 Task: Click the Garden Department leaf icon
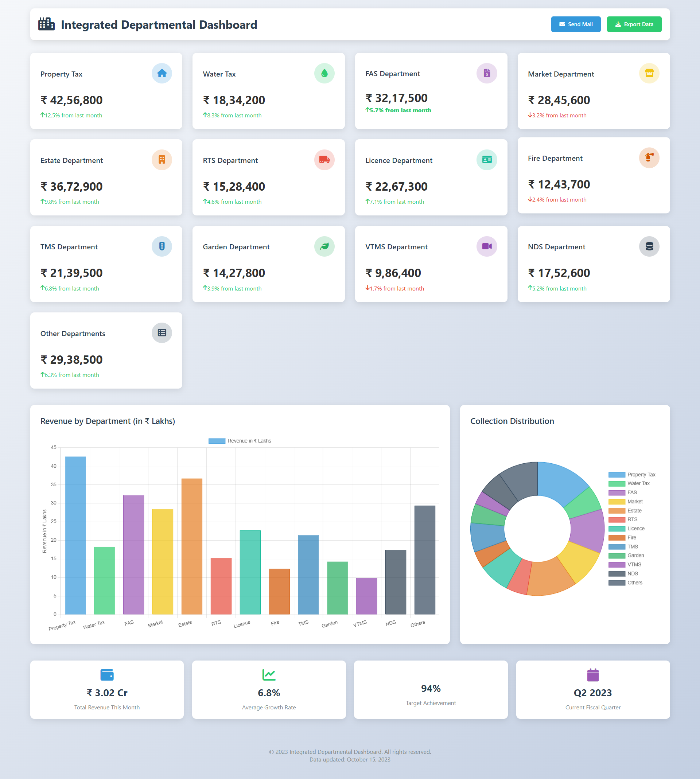(x=324, y=246)
